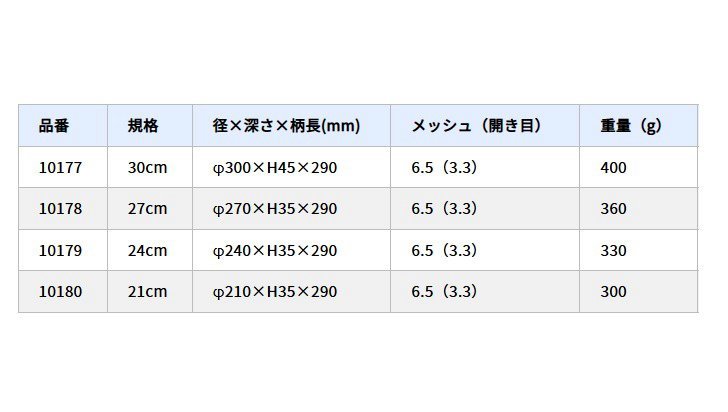
Task: Click dimensions cell φ240×H35×290
Action: [x=275, y=251]
